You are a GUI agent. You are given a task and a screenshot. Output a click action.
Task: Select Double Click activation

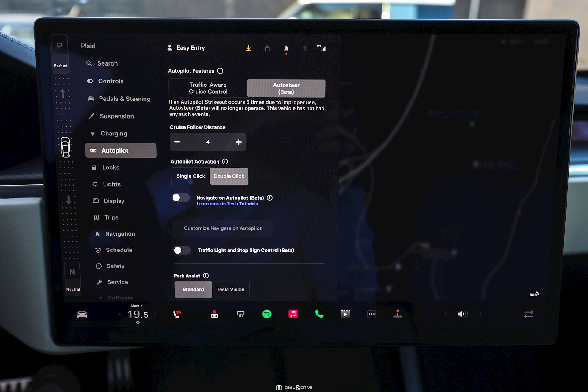229,176
